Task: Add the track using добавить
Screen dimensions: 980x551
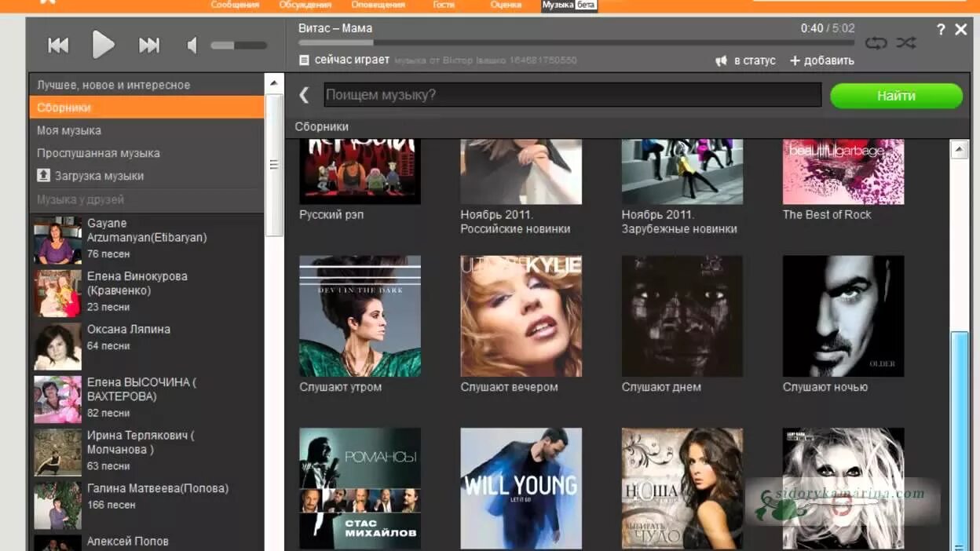Action: (x=821, y=60)
